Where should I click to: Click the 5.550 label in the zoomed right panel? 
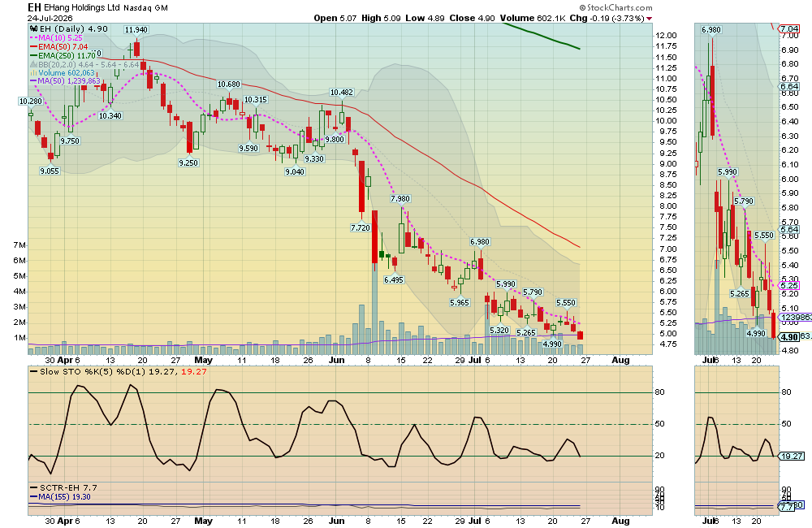pyautogui.click(x=764, y=235)
